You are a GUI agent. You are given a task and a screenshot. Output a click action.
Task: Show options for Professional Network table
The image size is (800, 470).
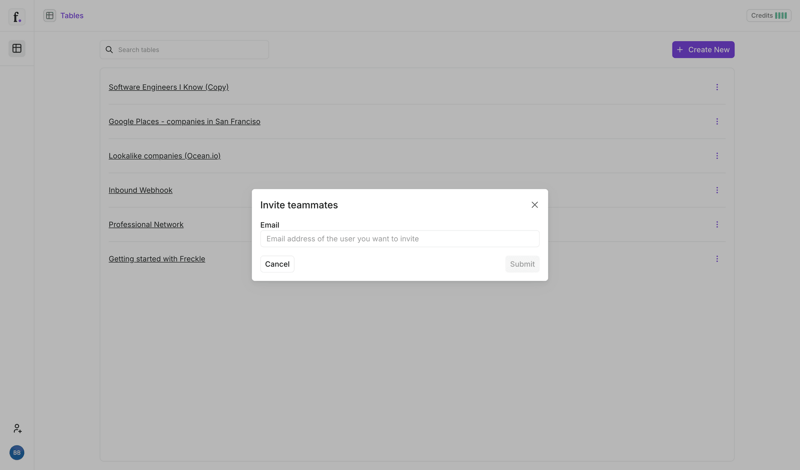pyautogui.click(x=717, y=225)
